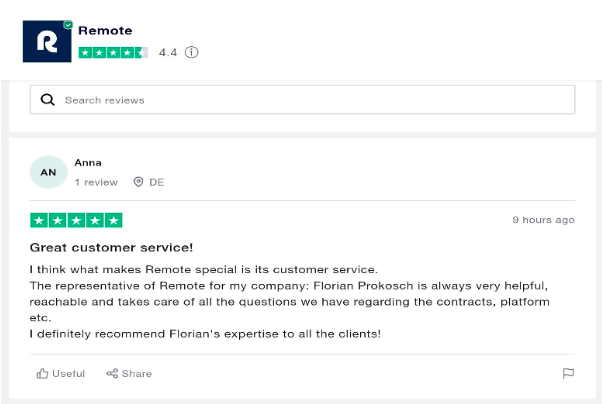Click the 4.4 overall star rating bar

[113, 53]
